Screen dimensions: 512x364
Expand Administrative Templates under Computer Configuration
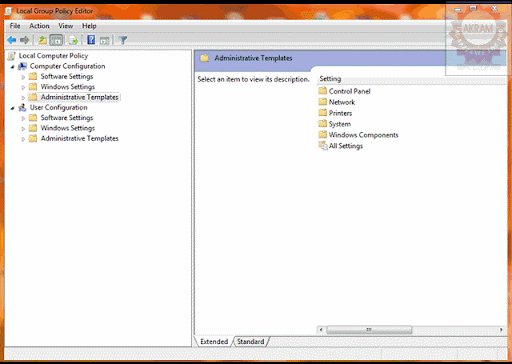pyautogui.click(x=23, y=98)
